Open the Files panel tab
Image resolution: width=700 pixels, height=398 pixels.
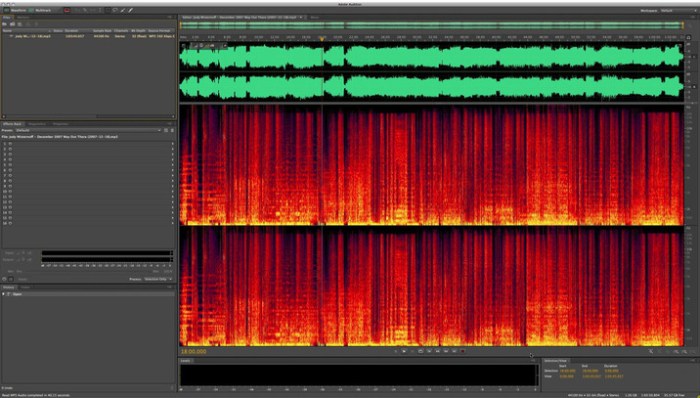tap(8, 17)
